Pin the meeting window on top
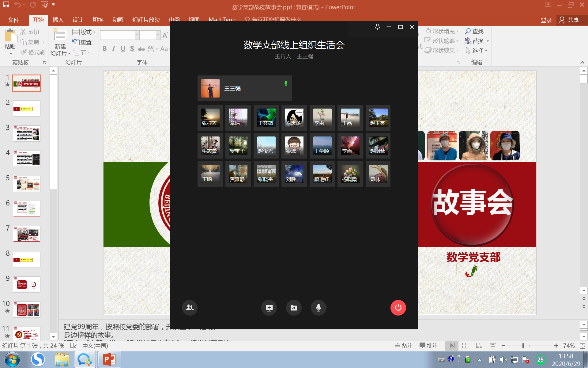 (378, 27)
